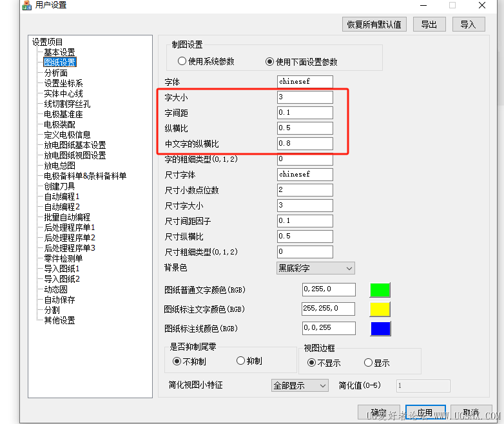The width and height of the screenshot is (504, 424).
Task: Click the 尺寸间距因子 input field
Action: [x=305, y=220]
